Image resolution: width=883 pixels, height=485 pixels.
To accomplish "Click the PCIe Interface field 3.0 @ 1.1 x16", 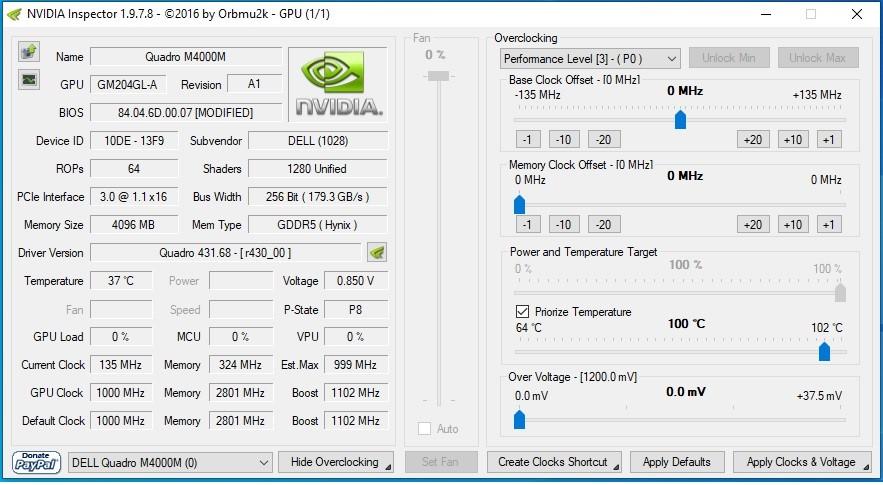I will [x=134, y=197].
